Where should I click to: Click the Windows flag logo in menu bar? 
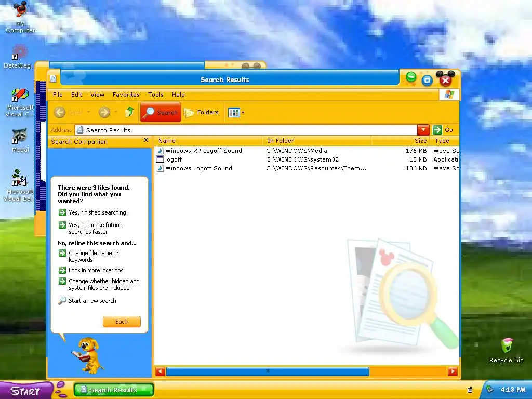tap(449, 95)
